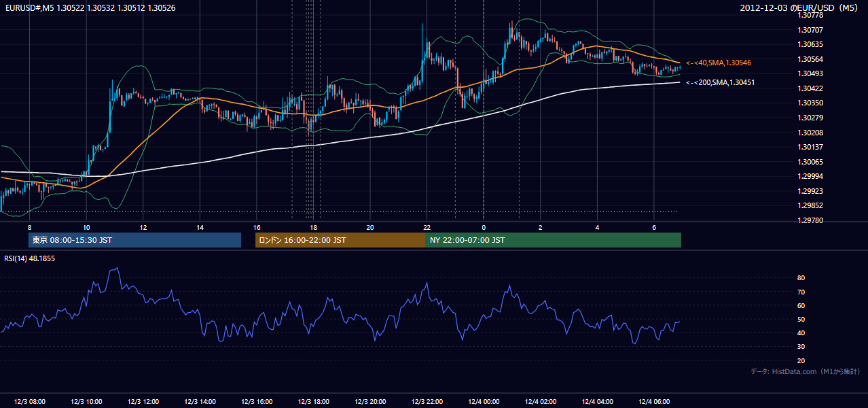The height and width of the screenshot is (408, 868).
Task: Click price axis value 1.29852
Action: (811, 205)
